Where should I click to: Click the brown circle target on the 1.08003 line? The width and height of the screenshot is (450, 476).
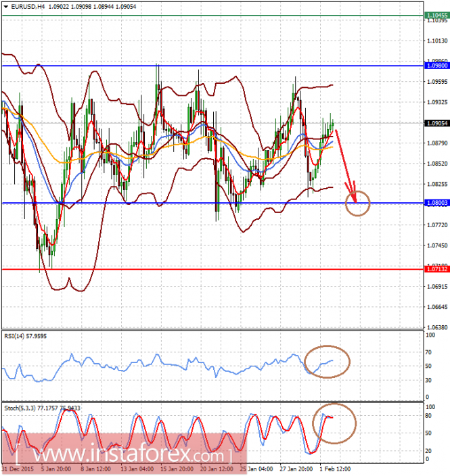tap(357, 204)
